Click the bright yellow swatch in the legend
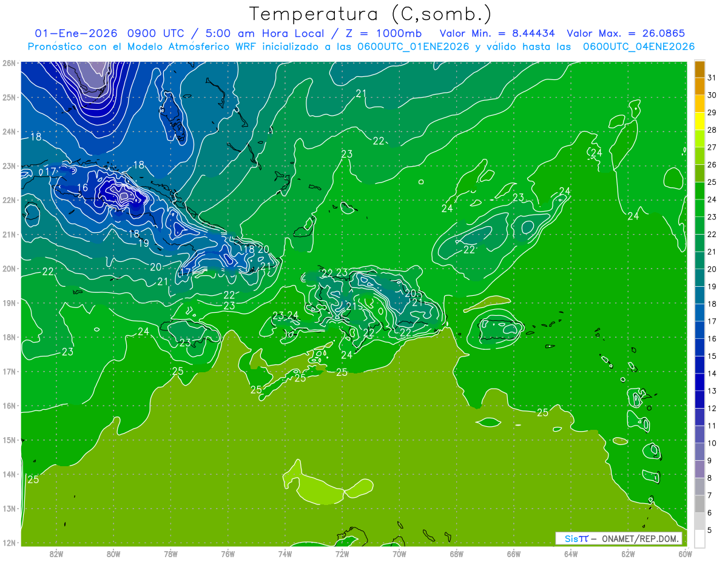This screenshot has width=728, height=562. pyautogui.click(x=699, y=122)
